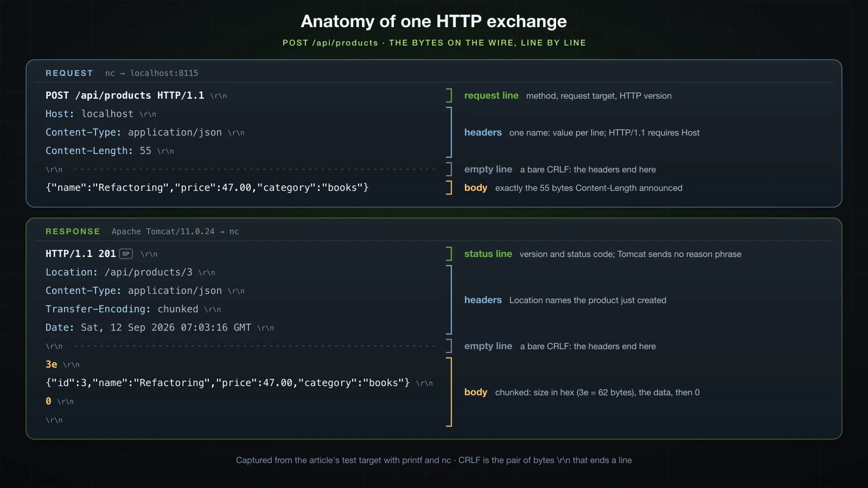
Task: Click the request JSON body text
Action: pyautogui.click(x=207, y=188)
